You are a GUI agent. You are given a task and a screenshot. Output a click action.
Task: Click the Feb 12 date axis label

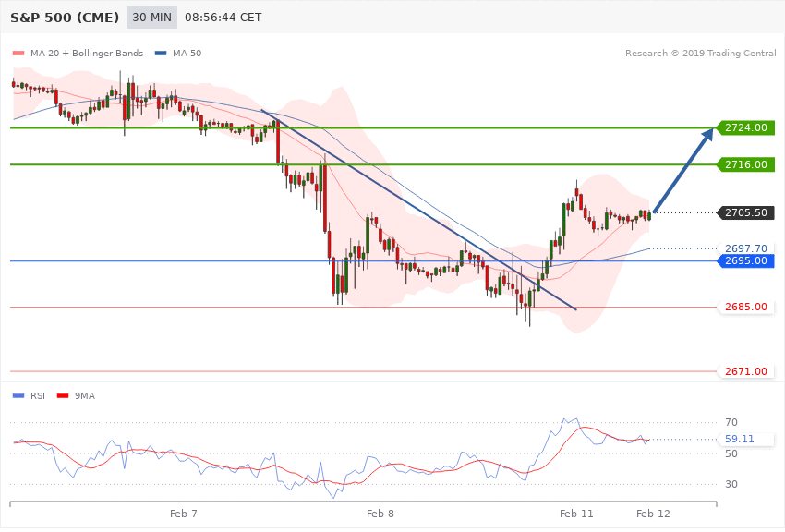click(653, 514)
